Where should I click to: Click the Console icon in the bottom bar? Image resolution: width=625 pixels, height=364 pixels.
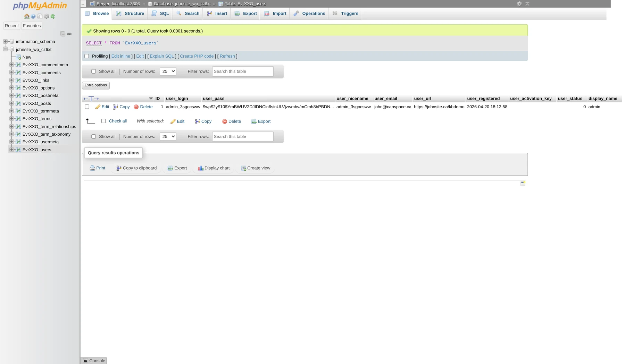[x=85, y=361]
